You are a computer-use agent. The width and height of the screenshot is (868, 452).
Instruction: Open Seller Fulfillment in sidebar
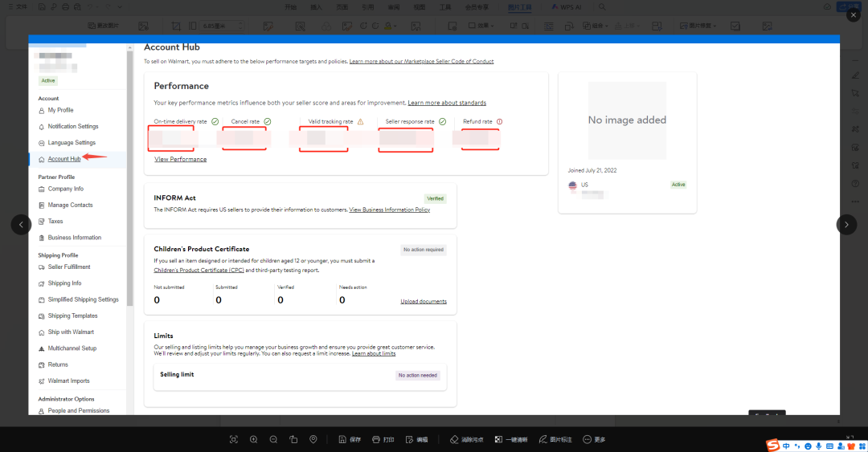click(68, 267)
